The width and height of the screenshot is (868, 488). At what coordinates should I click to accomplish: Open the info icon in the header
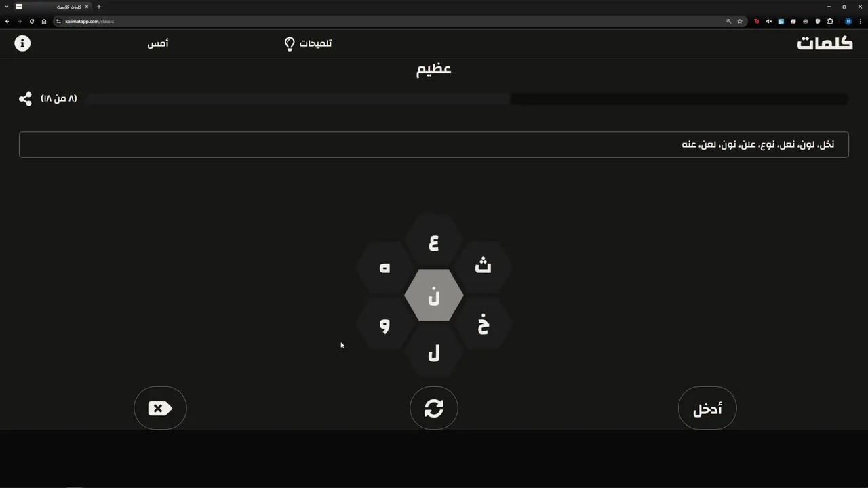[x=22, y=43]
